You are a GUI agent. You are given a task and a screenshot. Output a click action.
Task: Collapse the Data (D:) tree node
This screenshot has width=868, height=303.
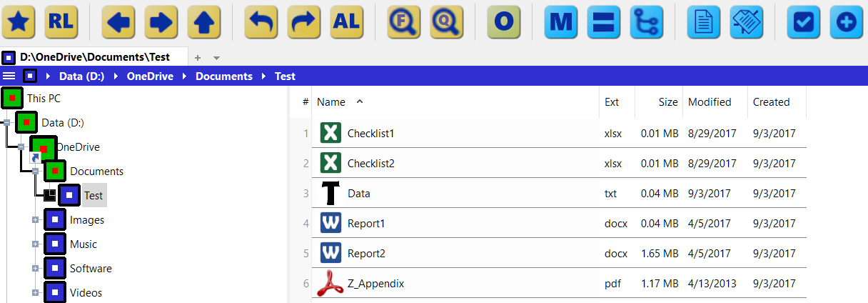click(7, 123)
